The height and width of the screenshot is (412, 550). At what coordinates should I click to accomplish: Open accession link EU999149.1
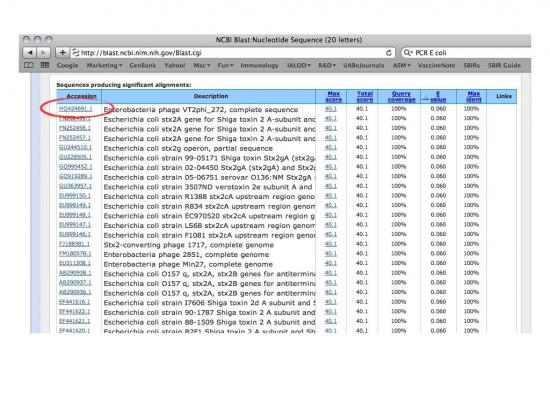coord(75,205)
